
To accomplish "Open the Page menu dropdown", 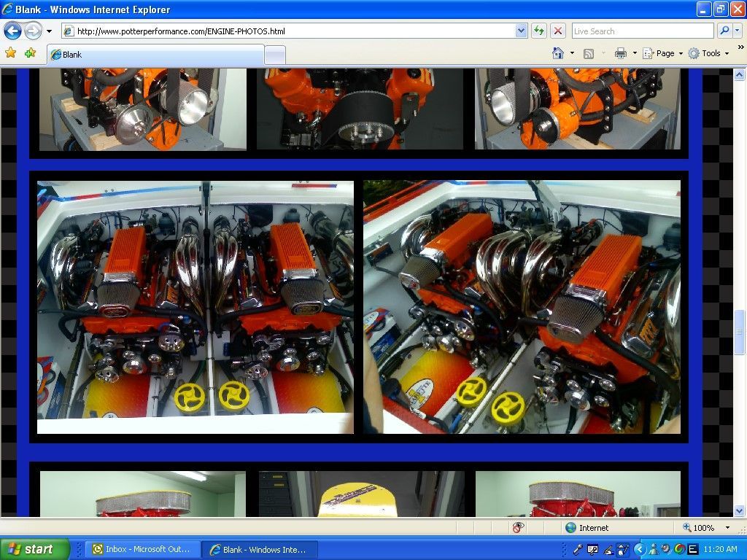I will pos(664,53).
